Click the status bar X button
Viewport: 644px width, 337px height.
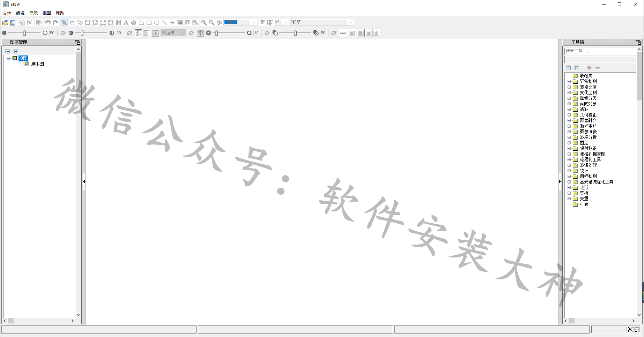(x=630, y=329)
